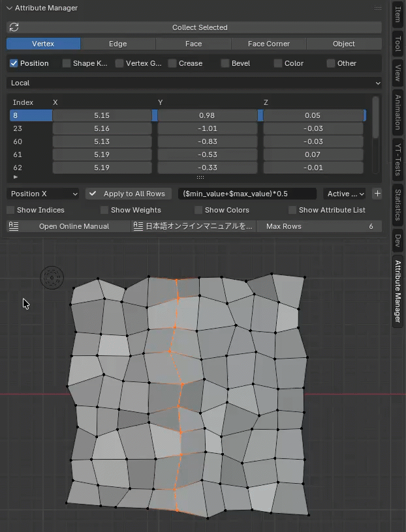Open the Statistics sidebar tab
The width and height of the screenshot is (406, 532).
coord(398,205)
